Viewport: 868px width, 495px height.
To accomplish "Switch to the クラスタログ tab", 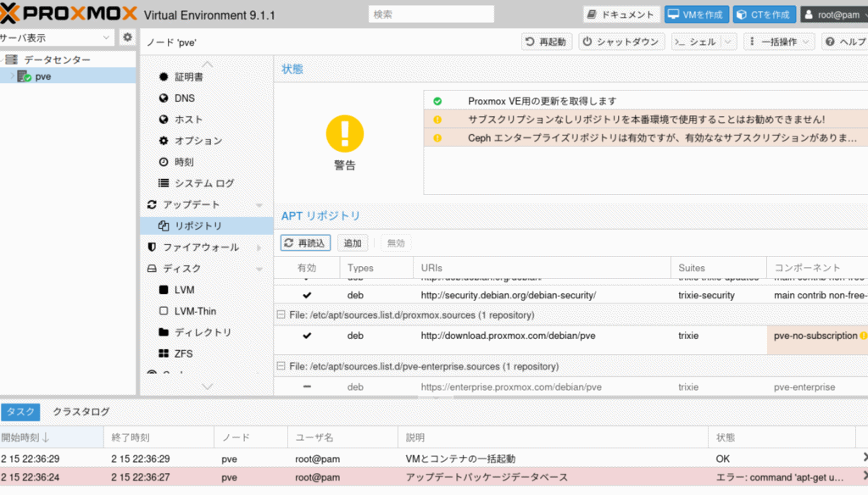I will point(81,412).
